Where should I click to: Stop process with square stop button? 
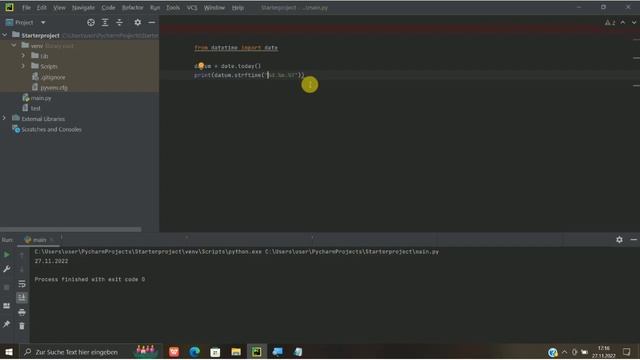click(x=7, y=287)
